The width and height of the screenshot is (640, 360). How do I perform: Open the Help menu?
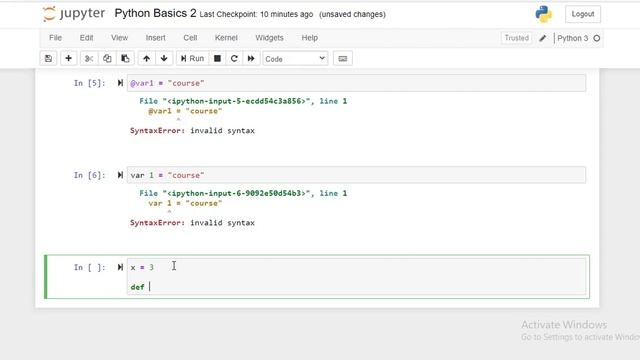pyautogui.click(x=310, y=38)
